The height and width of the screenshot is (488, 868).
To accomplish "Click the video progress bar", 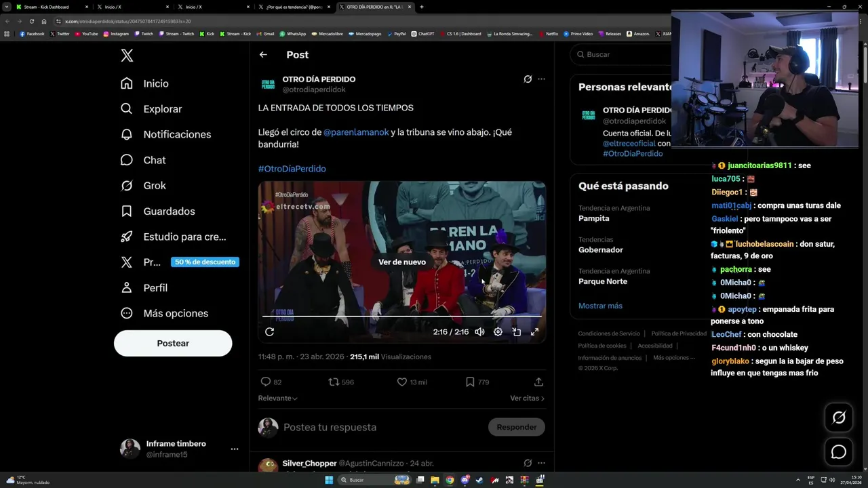I will (402, 316).
